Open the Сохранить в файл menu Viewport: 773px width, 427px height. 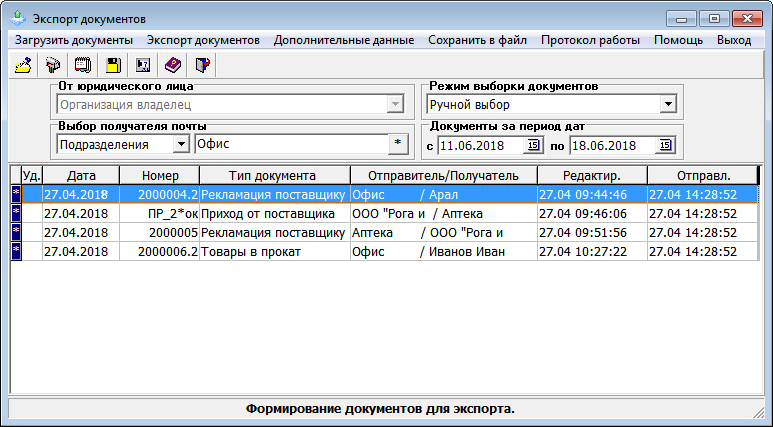point(477,40)
